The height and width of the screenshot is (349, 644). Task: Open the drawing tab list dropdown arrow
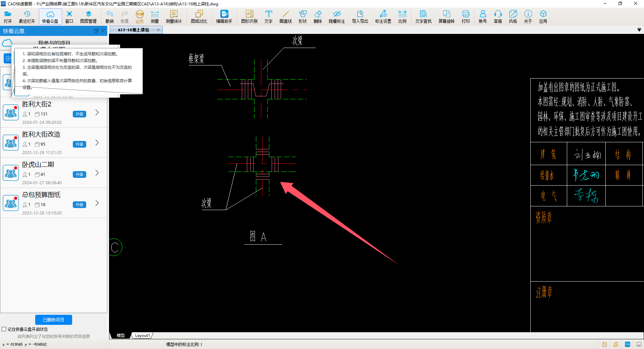click(639, 30)
